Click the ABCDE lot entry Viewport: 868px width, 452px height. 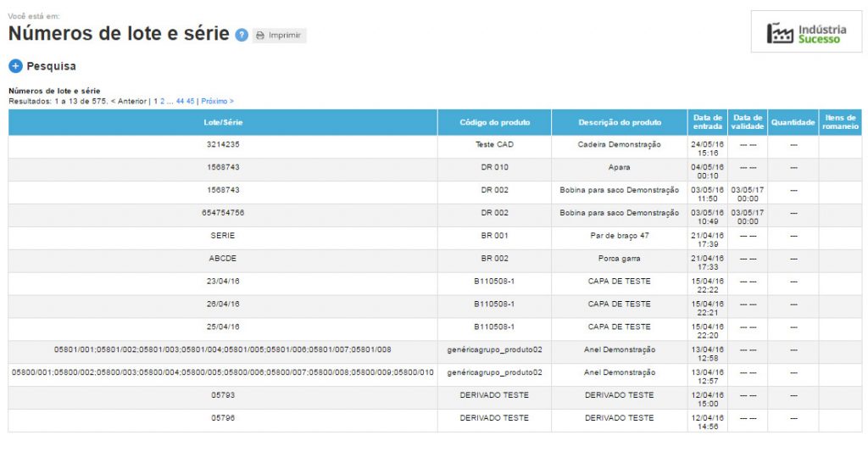click(223, 259)
